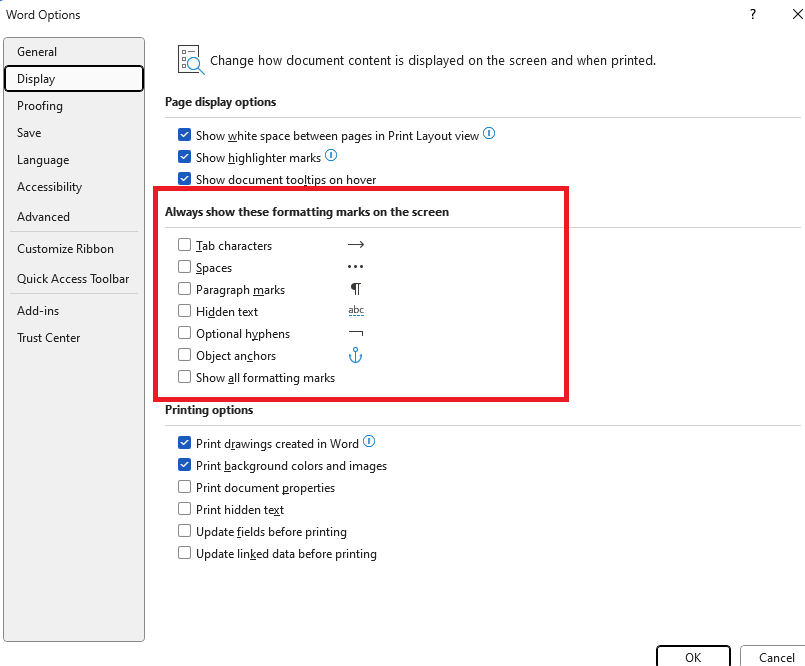805x666 pixels.
Task: Check Update linked data before printing
Action: point(184,554)
